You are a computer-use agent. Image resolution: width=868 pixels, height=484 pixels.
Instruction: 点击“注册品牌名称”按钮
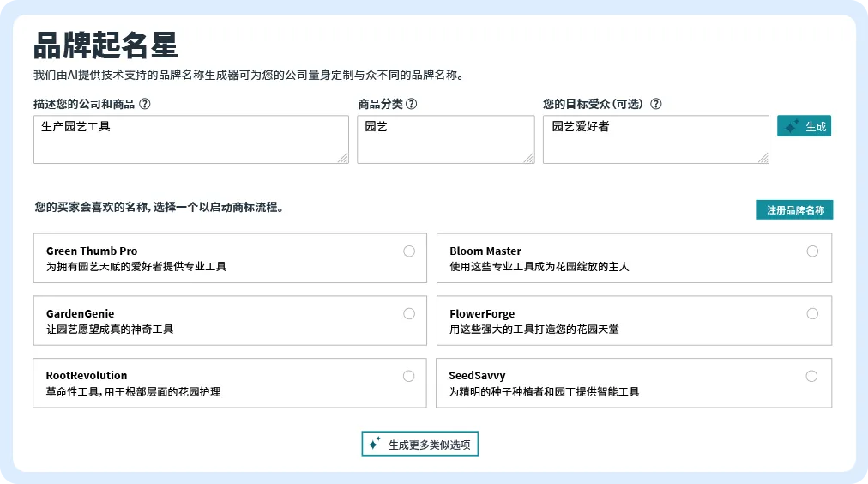(x=794, y=209)
